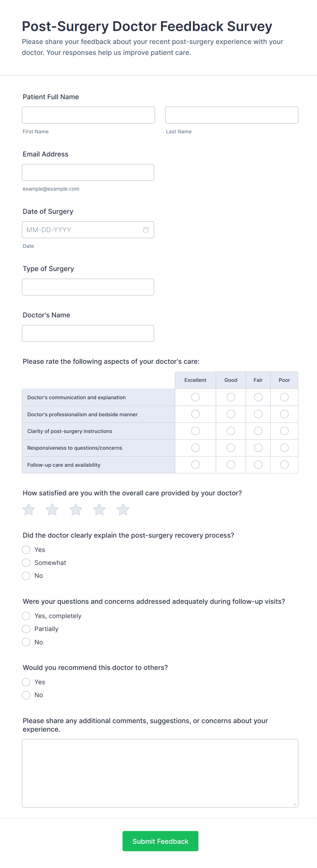Rate clarity of post-surgery instructions Fair
This screenshot has height=868, width=317.
click(258, 431)
